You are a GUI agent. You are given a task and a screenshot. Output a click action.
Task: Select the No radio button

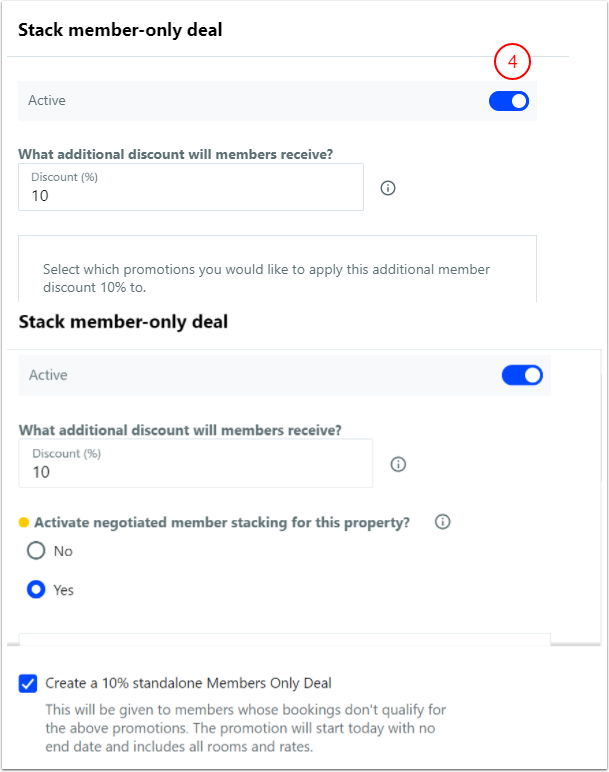(x=37, y=551)
